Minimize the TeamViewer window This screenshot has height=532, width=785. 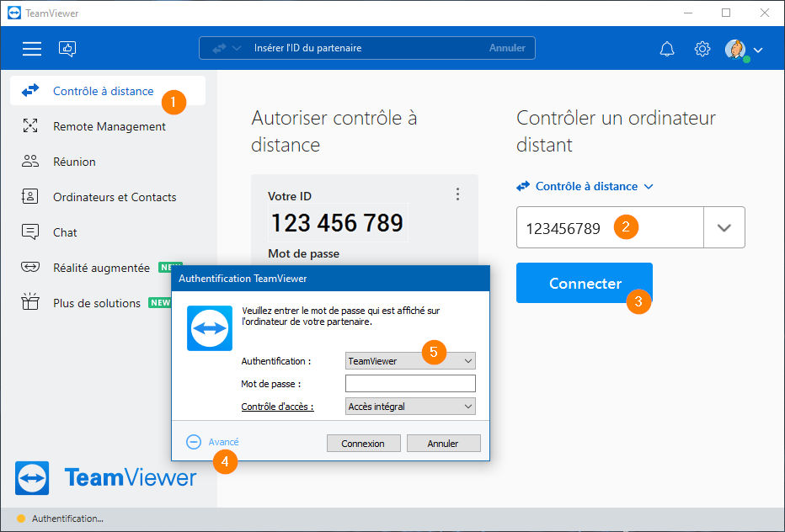[x=688, y=13]
